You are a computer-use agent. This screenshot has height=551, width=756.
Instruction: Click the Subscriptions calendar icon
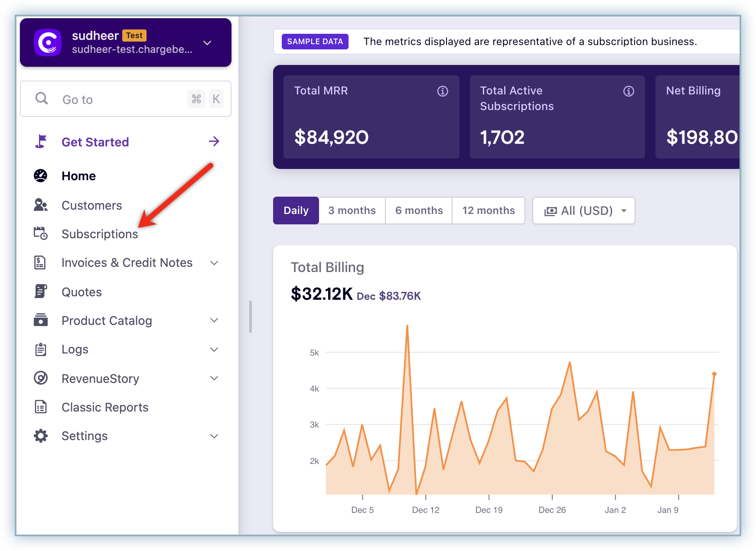pyautogui.click(x=41, y=233)
